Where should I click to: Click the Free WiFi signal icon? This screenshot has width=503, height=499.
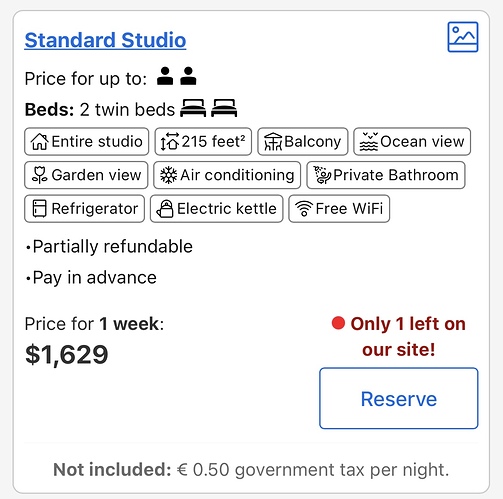click(x=304, y=209)
